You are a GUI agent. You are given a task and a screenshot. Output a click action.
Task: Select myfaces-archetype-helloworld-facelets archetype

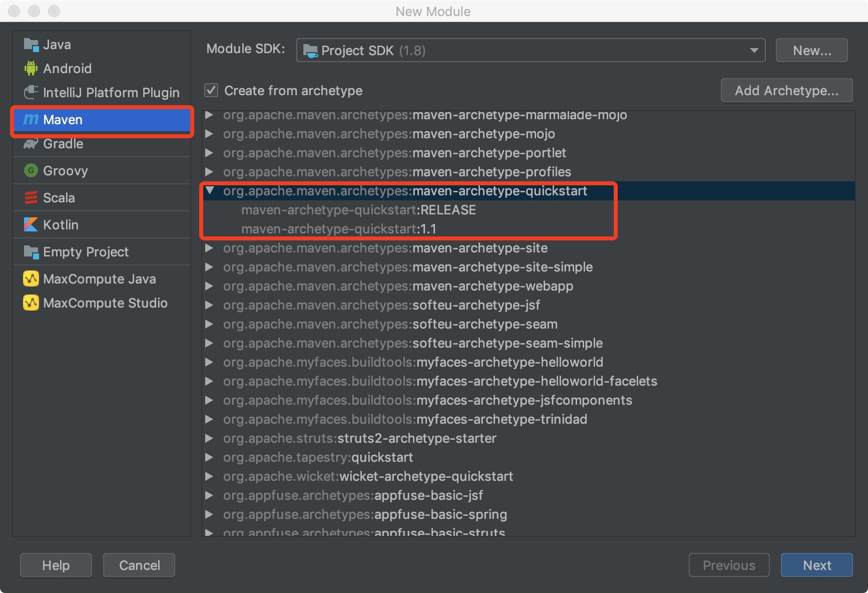click(x=440, y=381)
